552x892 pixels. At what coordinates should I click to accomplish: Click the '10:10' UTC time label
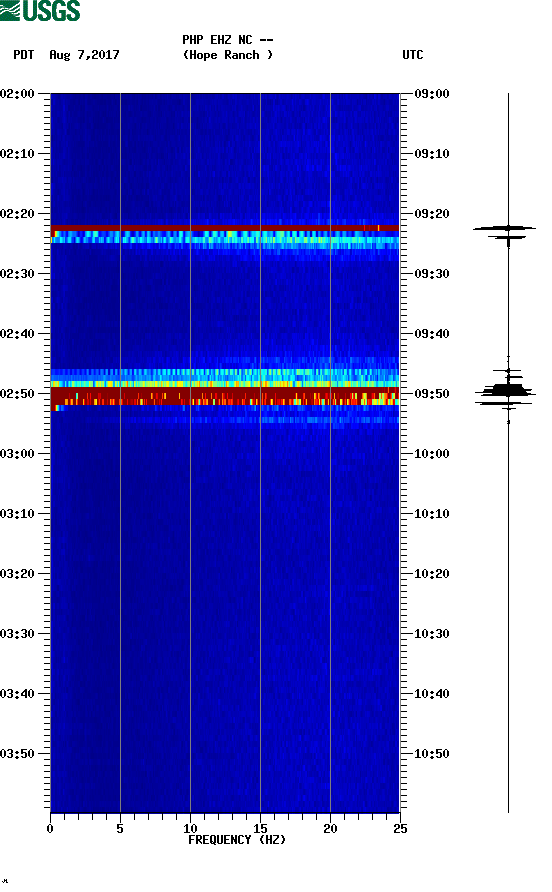click(x=432, y=514)
